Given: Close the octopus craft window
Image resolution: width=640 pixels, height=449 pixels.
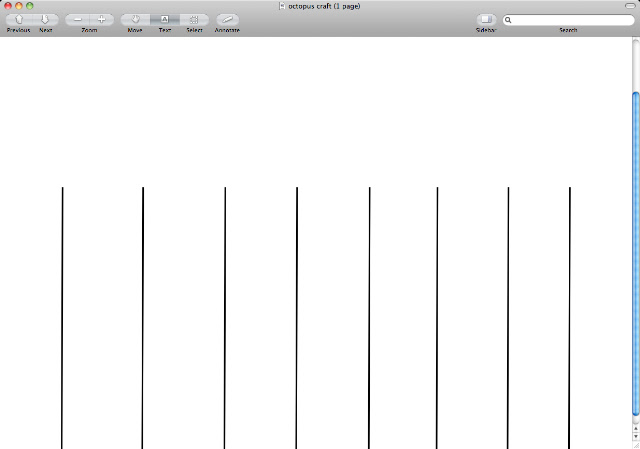Looking at the screenshot, I should 8,6.
